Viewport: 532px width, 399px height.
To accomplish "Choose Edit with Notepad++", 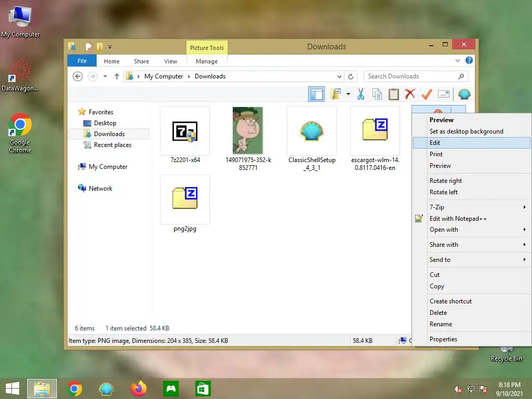I will (x=472, y=219).
